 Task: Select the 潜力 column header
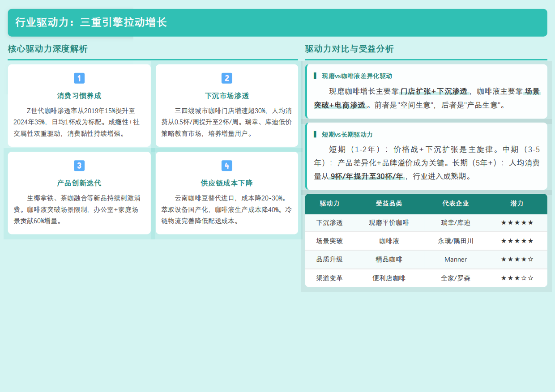point(517,203)
